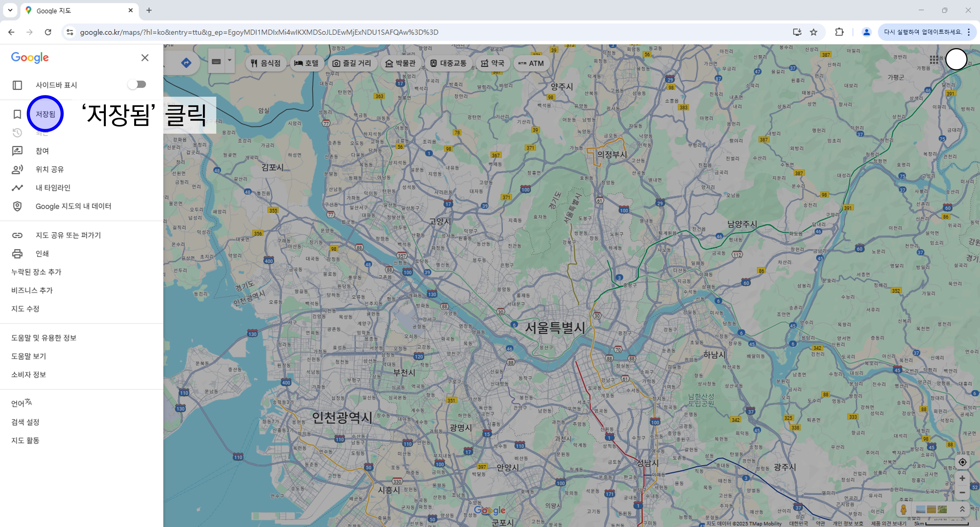Click the blue directions arrow icon
The height and width of the screenshot is (527, 980).
click(x=186, y=63)
